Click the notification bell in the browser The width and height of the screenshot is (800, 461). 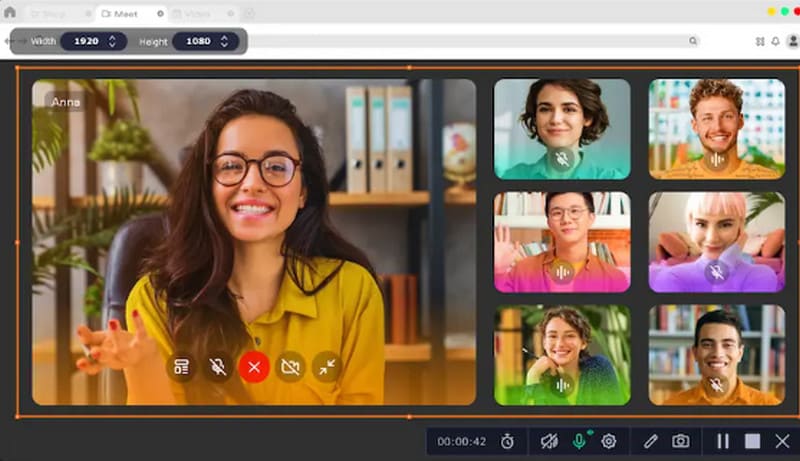(776, 41)
